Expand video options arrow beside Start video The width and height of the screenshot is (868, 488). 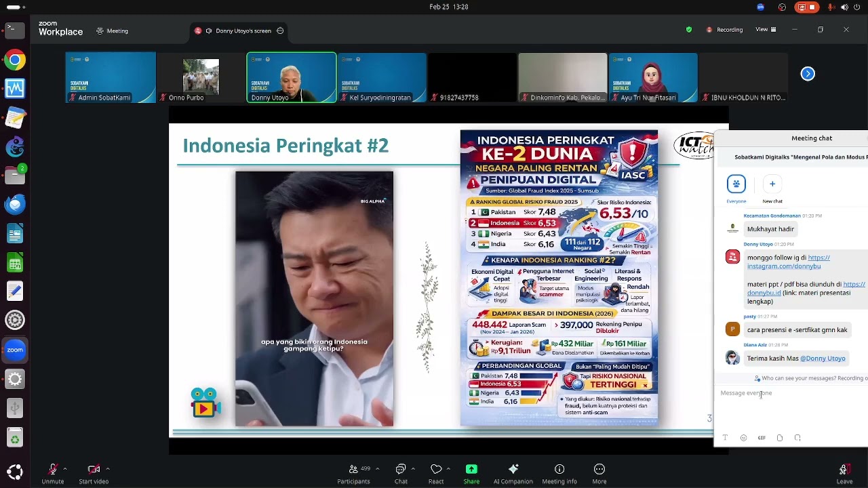(108, 468)
